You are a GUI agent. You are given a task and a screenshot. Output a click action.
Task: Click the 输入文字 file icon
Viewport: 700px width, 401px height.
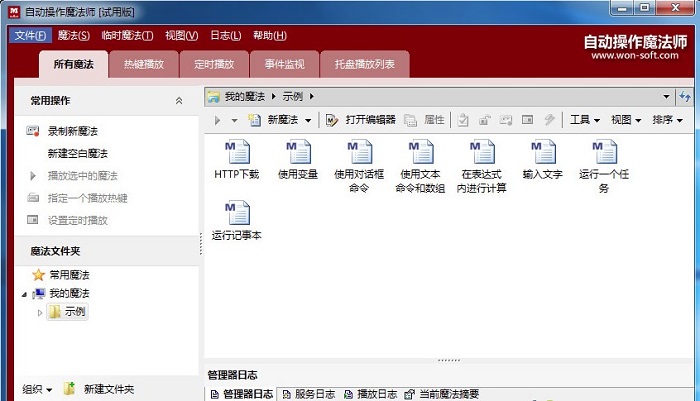[x=543, y=152]
